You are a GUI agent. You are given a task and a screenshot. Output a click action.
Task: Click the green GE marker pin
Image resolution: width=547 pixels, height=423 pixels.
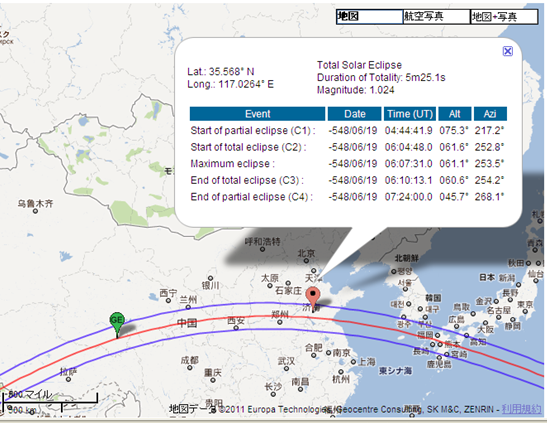(x=117, y=323)
